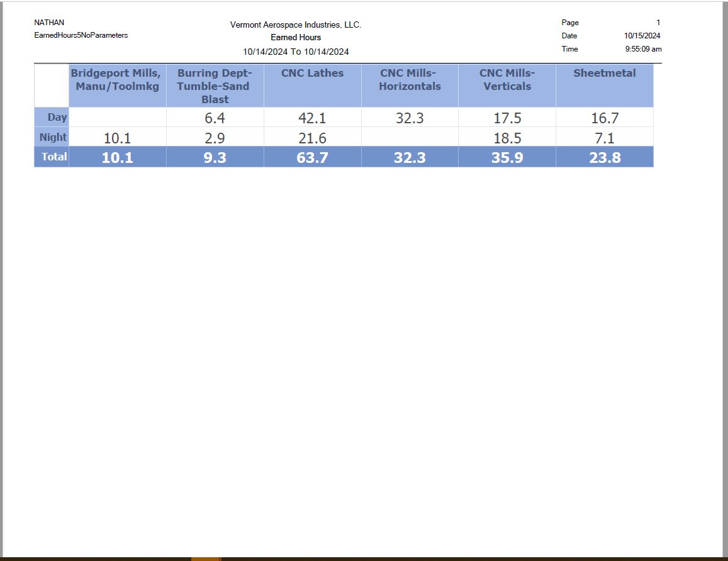Select Total row 32.3 for CNC Mills-Horizontals
The height and width of the screenshot is (561, 728).
410,157
